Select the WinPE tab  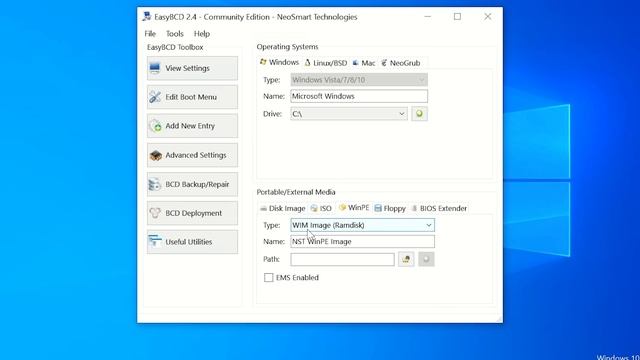pyautogui.click(x=354, y=208)
